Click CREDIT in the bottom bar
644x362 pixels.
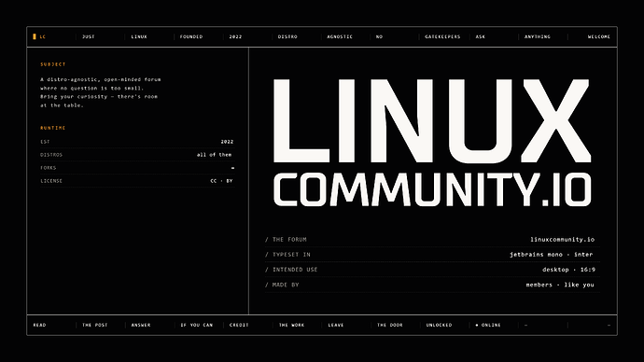[x=239, y=325]
